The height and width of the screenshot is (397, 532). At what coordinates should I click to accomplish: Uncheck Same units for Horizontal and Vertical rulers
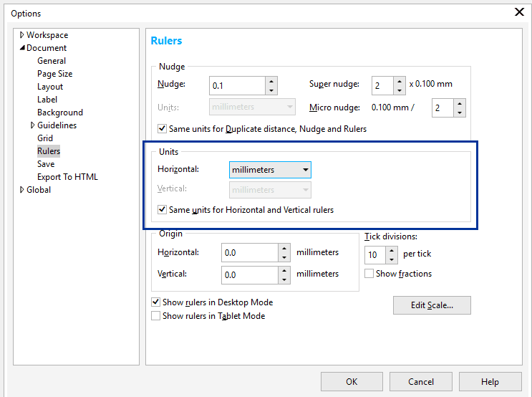point(162,210)
